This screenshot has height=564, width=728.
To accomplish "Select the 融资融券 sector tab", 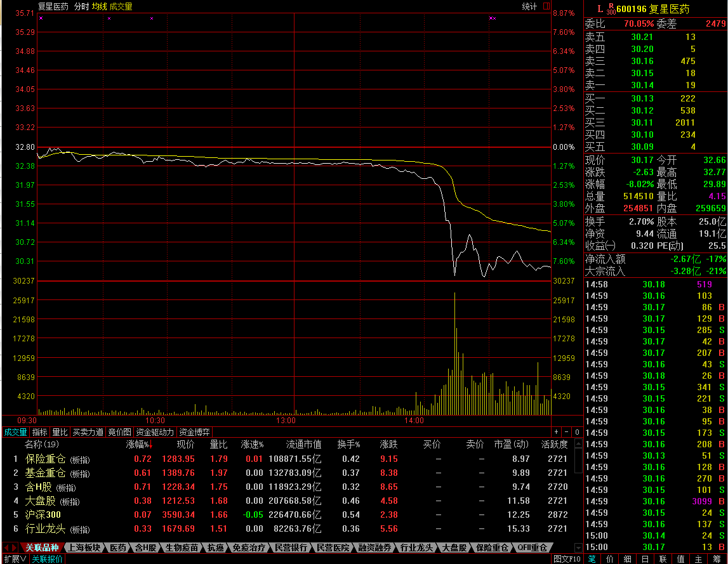I will point(374,548).
